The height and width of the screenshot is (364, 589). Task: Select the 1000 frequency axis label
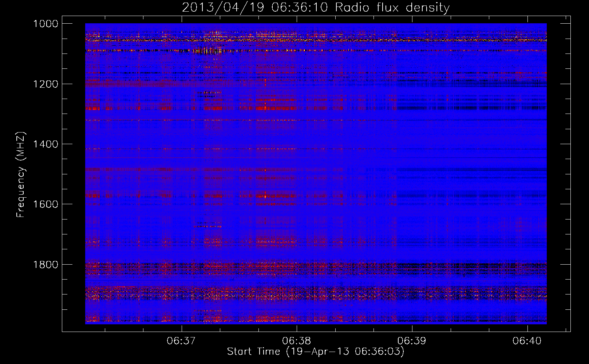tap(46, 24)
